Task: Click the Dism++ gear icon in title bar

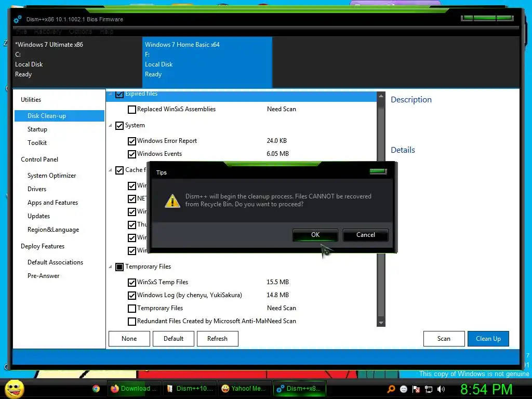Action: pos(18,19)
